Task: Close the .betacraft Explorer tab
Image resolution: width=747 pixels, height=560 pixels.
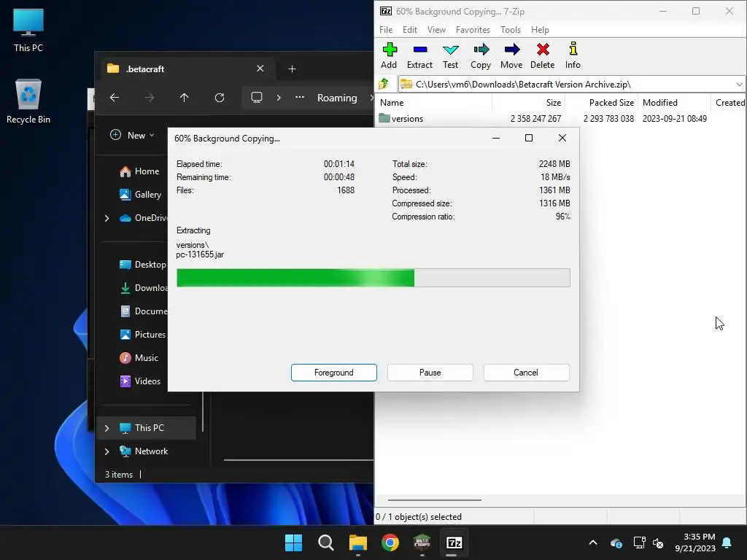Action: coord(260,69)
